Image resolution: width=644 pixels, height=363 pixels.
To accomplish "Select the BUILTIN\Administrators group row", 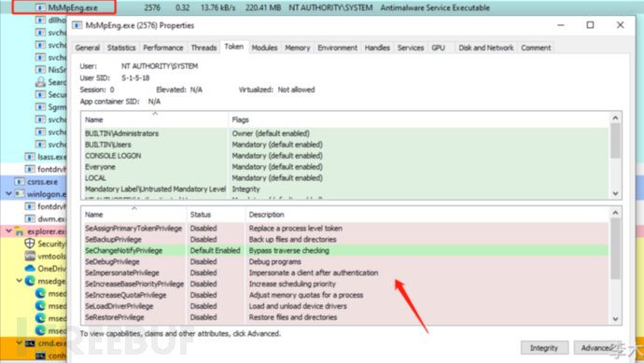I will [x=345, y=133].
